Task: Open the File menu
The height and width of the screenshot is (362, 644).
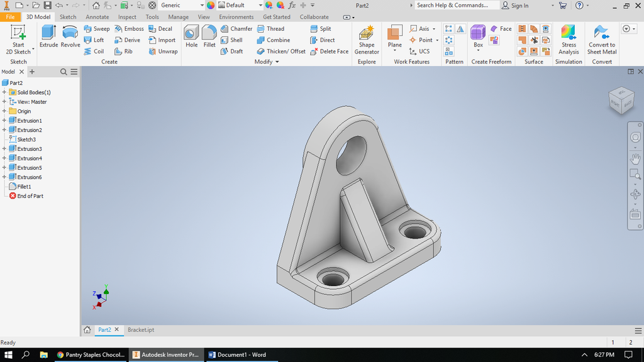Action: (x=10, y=17)
